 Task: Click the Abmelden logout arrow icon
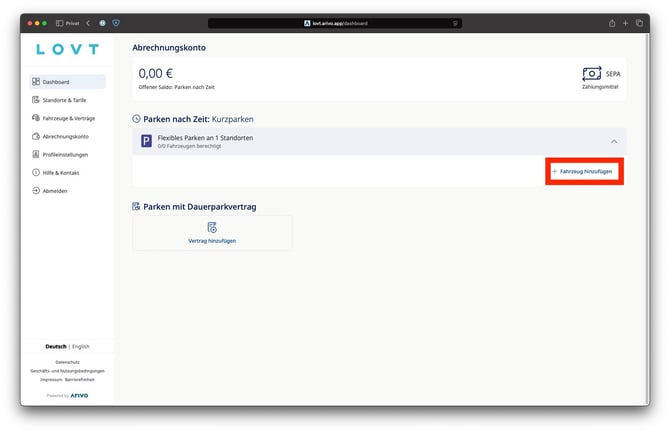[x=36, y=190]
